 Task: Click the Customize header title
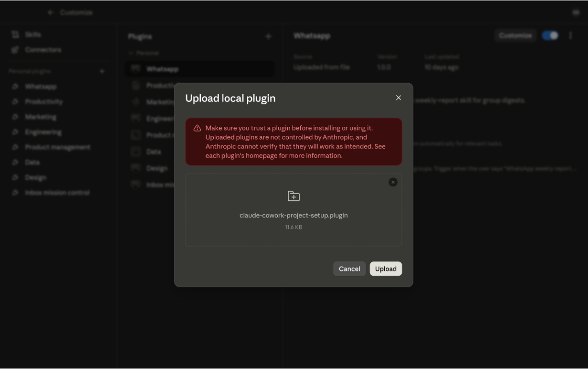[76, 12]
